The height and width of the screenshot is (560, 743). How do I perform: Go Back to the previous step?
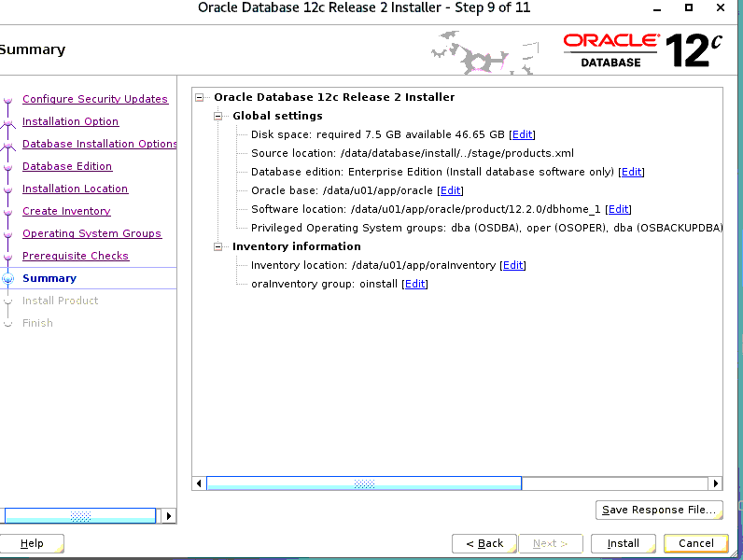pyautogui.click(x=484, y=543)
